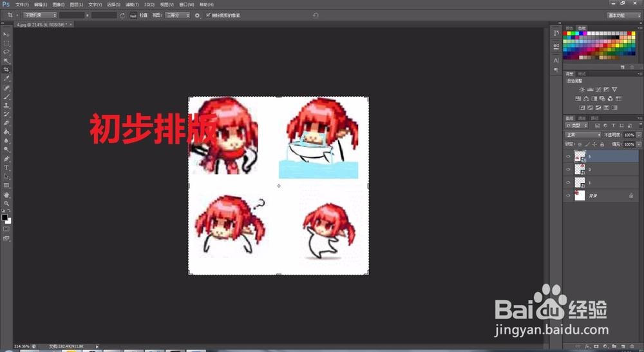Select the Brush tool
Viewport: 644px width, 352px height.
tap(6, 97)
